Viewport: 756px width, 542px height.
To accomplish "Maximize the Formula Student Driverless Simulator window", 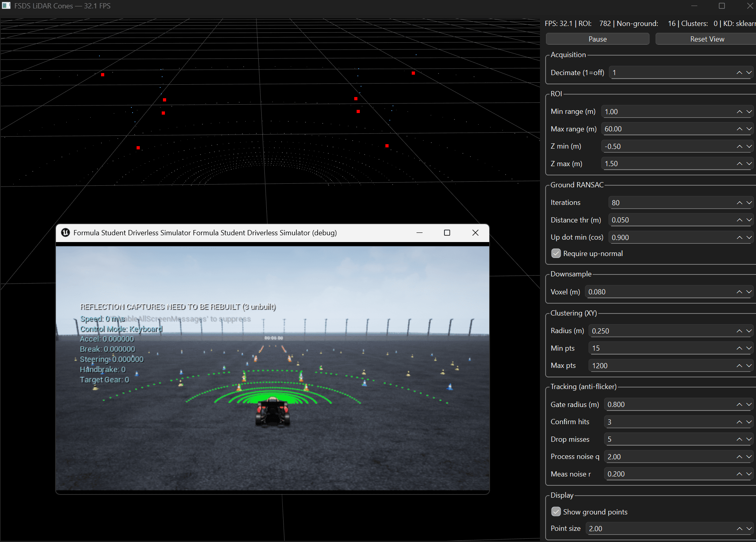I will pyautogui.click(x=447, y=233).
